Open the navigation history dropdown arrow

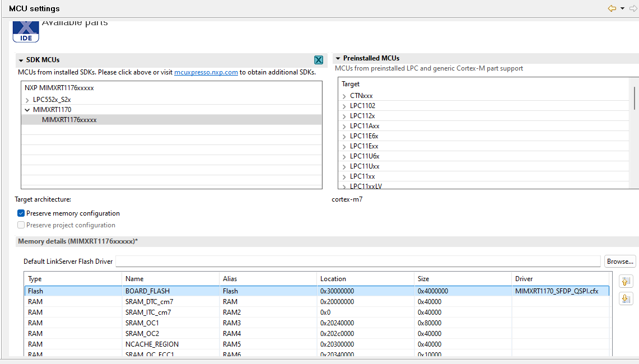(x=622, y=9)
